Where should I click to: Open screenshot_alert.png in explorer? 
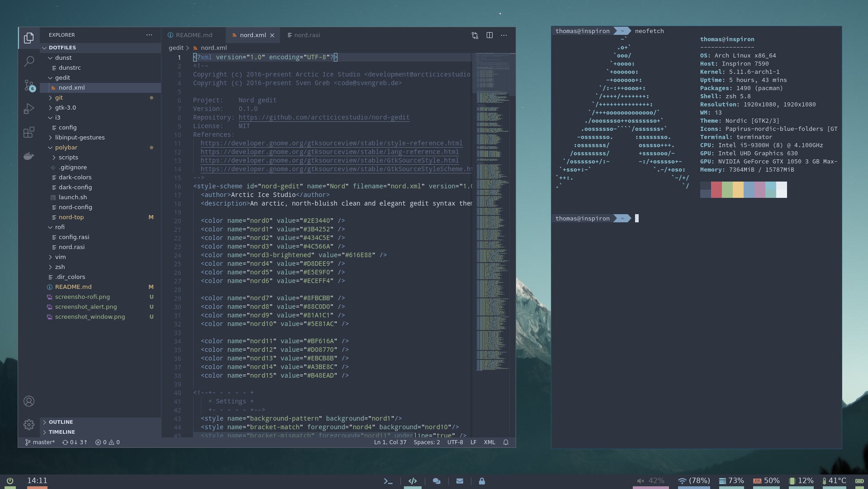click(x=100, y=307)
